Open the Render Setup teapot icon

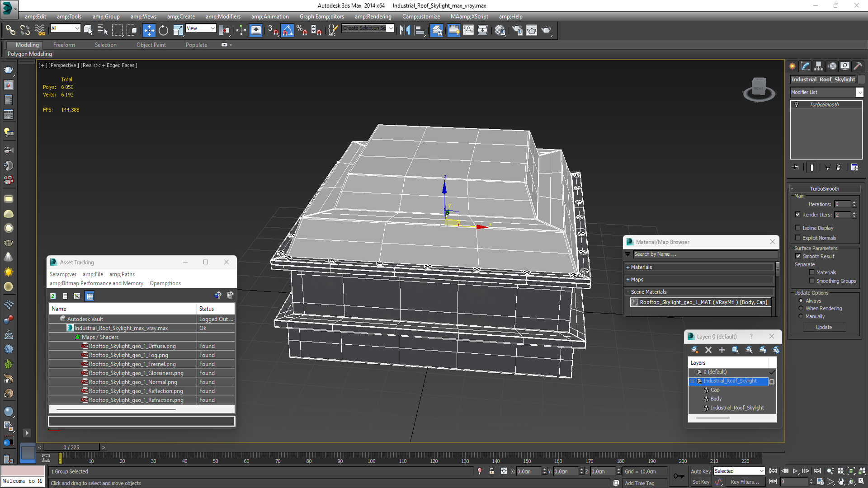517,30
